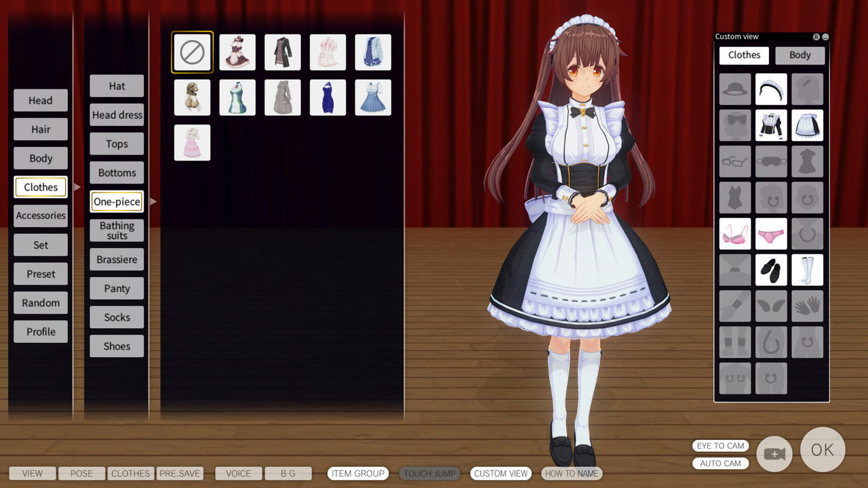Select the glasses slot icon in Custom view

pos(735,161)
